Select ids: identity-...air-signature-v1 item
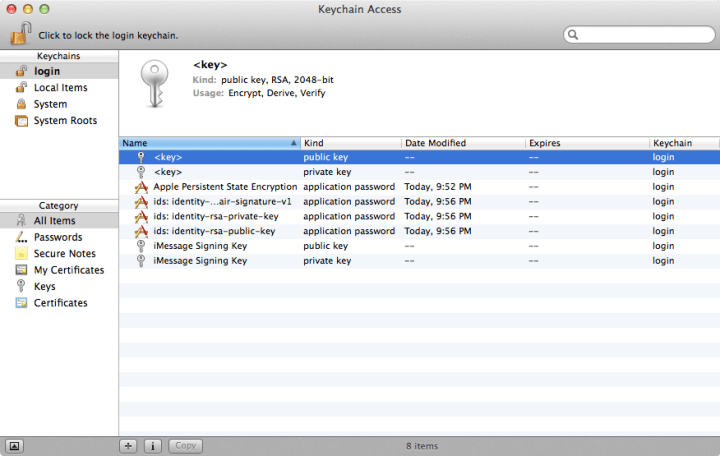Viewport: 720px width, 456px height. point(419,202)
